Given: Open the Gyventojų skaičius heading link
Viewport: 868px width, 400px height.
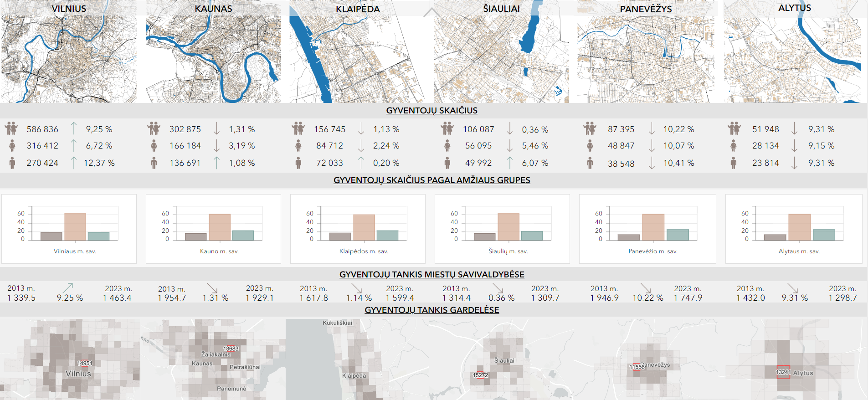Looking at the screenshot, I should (432, 111).
